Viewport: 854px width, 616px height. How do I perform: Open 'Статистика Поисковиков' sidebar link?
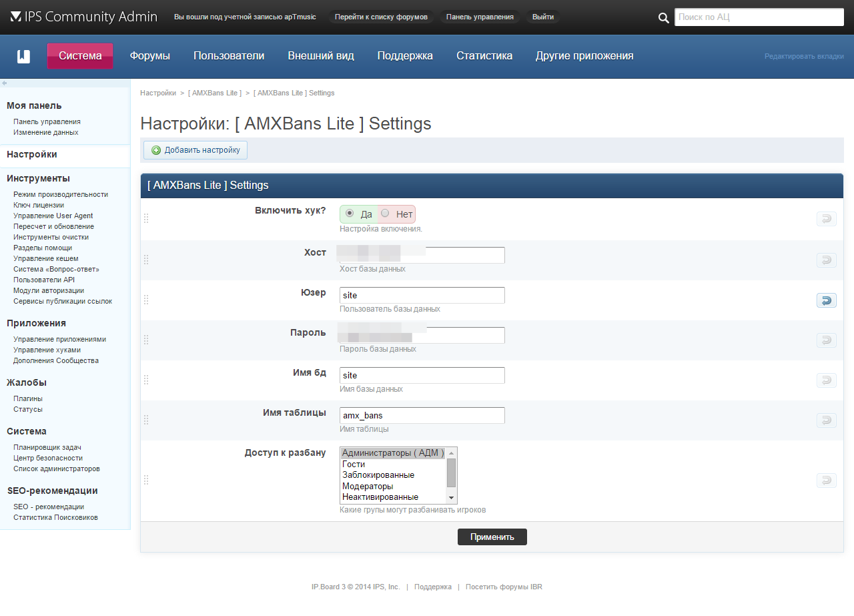click(x=55, y=517)
